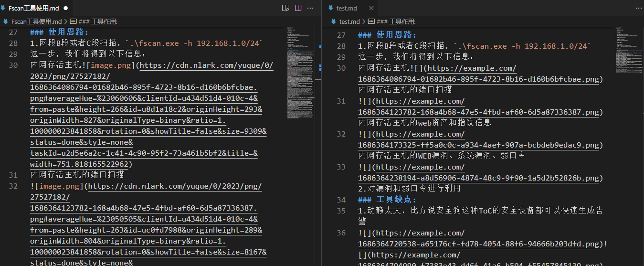Open preview to the side icon
The image size is (644, 266).
click(x=285, y=8)
